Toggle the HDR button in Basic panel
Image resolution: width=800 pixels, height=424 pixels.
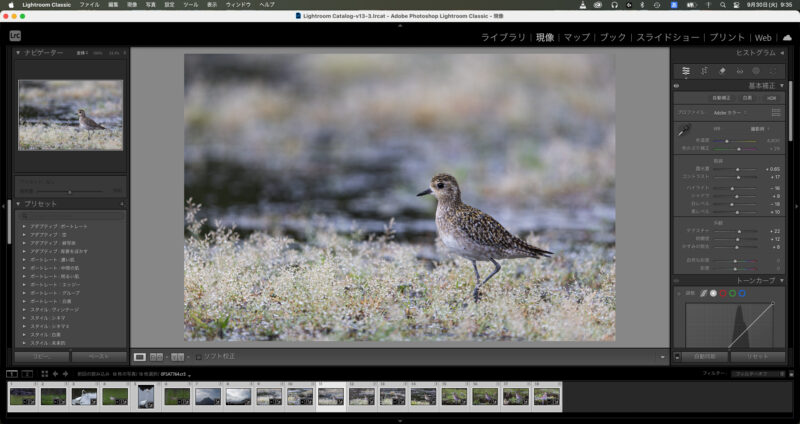point(770,98)
